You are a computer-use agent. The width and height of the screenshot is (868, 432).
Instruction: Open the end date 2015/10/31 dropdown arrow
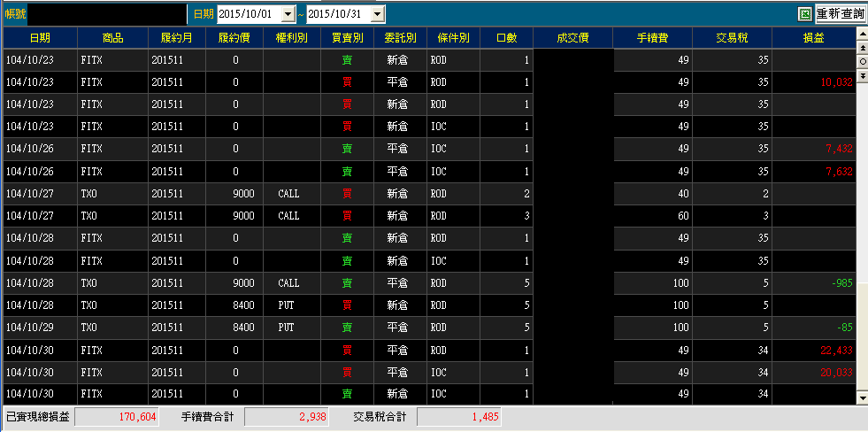pos(377,14)
